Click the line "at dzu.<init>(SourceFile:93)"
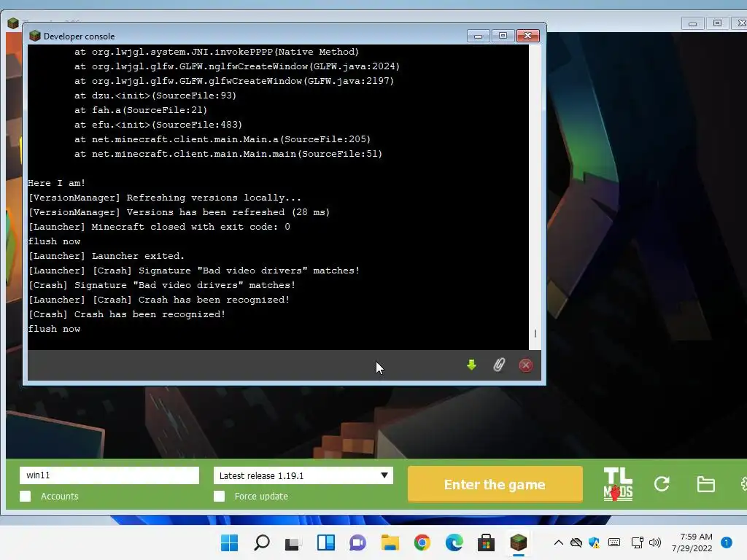 [155, 96]
